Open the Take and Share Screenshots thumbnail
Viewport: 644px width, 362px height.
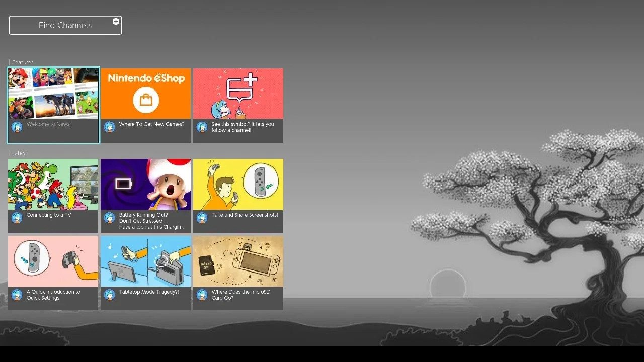tap(238, 184)
